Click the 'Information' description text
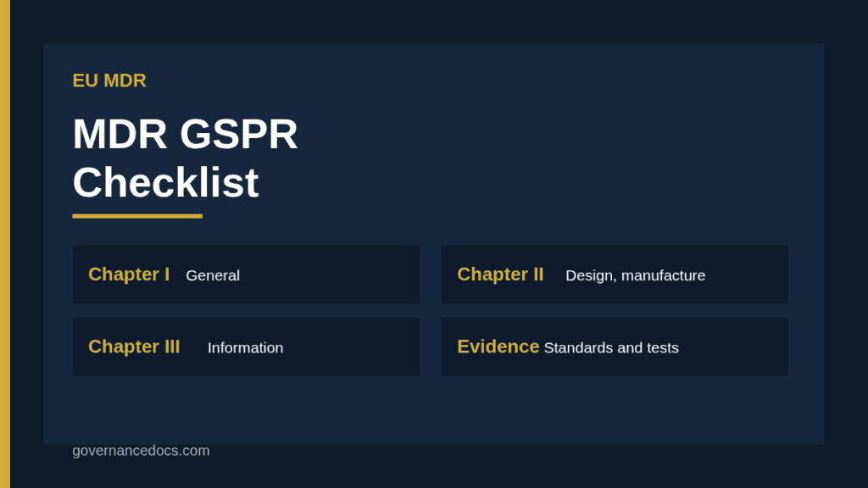 pos(245,348)
